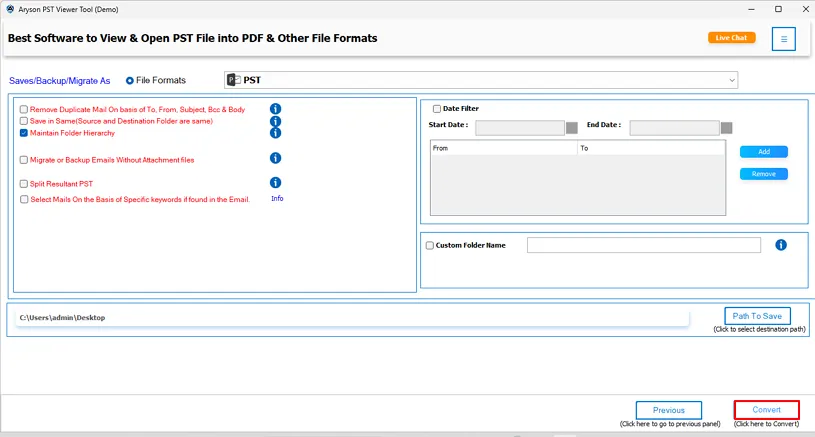Enable Remove Duplicate Mail checkbox
The width and height of the screenshot is (815, 437).
pos(24,109)
